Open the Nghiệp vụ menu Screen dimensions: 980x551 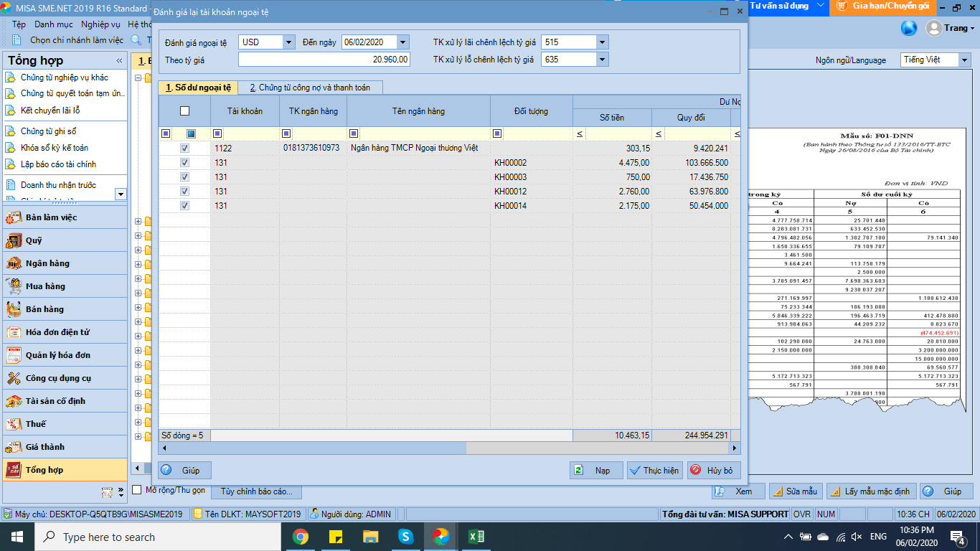click(100, 24)
